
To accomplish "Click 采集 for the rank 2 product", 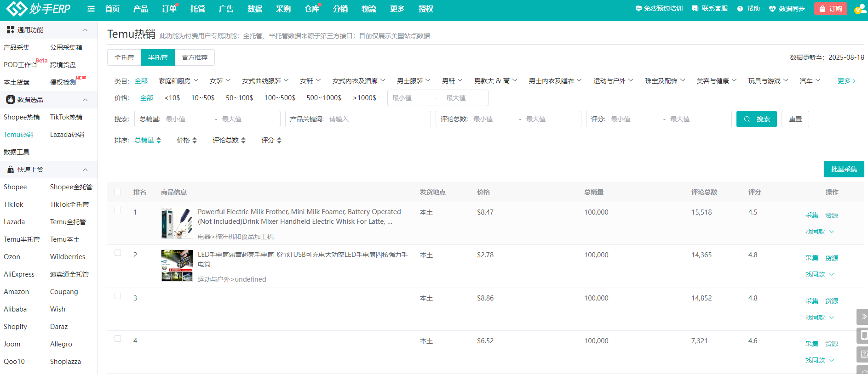I will pyautogui.click(x=812, y=258).
